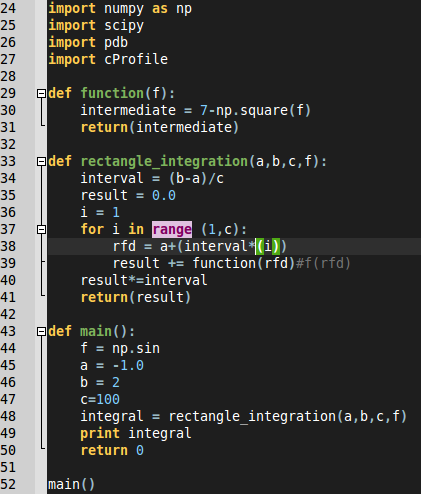The height and width of the screenshot is (494, 421).
Task: Click line number 38 in the margin
Action: 8,246
